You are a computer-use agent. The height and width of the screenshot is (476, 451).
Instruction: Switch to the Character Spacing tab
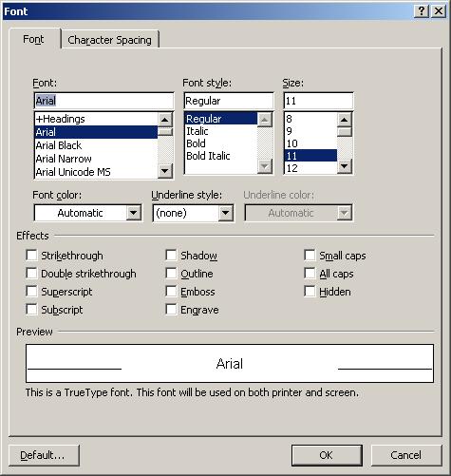pyautogui.click(x=109, y=40)
